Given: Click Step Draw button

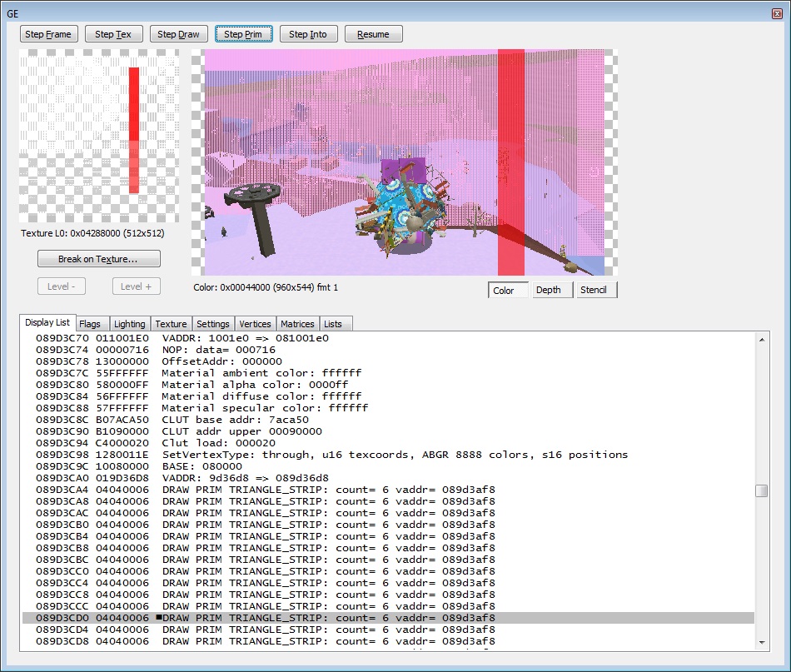Looking at the screenshot, I should 179,34.
